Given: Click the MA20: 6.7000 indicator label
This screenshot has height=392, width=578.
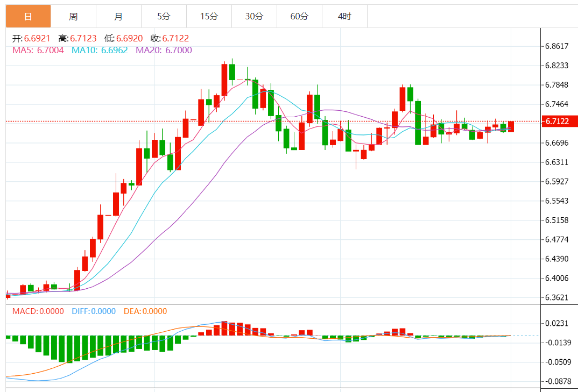Looking at the screenshot, I should (164, 50).
